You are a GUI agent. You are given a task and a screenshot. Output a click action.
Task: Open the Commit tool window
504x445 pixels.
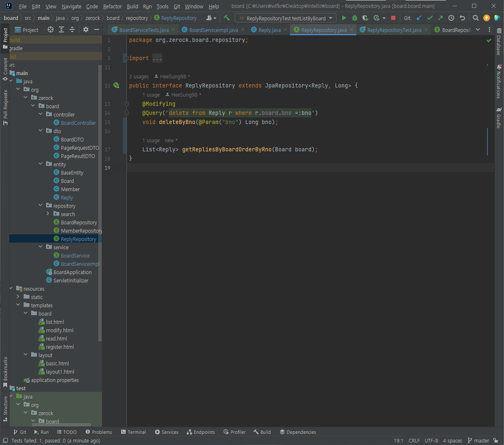(5, 69)
